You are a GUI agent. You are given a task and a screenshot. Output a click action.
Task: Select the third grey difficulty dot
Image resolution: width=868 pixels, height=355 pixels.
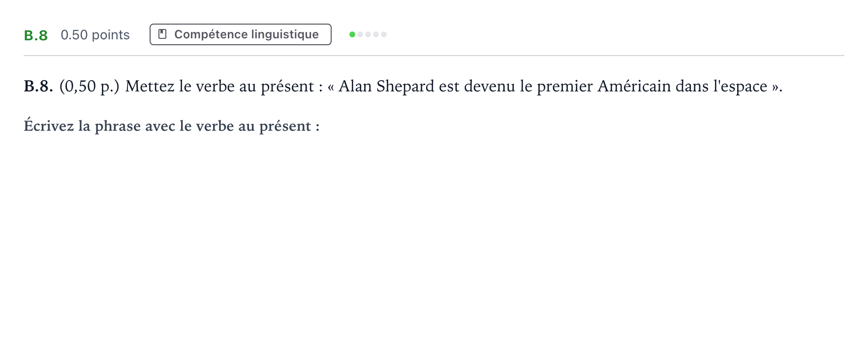click(x=368, y=34)
